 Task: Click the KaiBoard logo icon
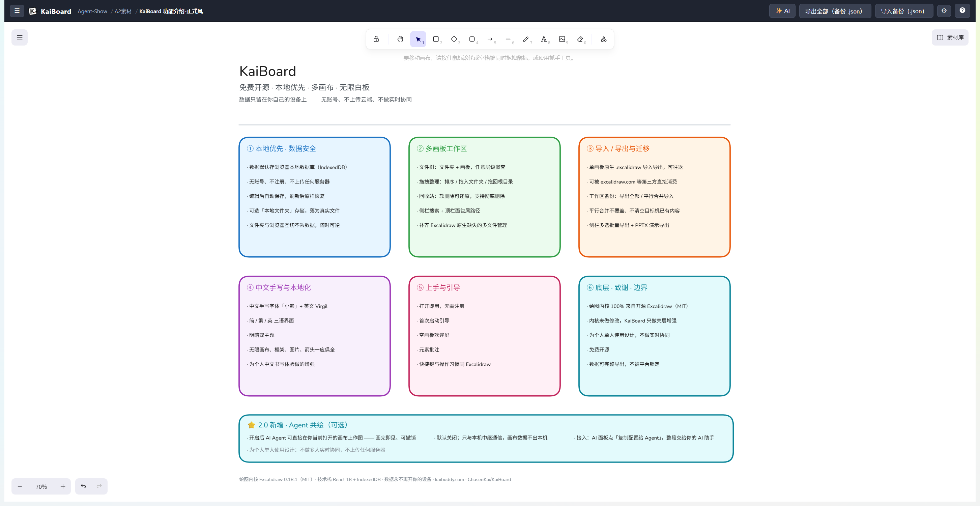[x=33, y=11]
